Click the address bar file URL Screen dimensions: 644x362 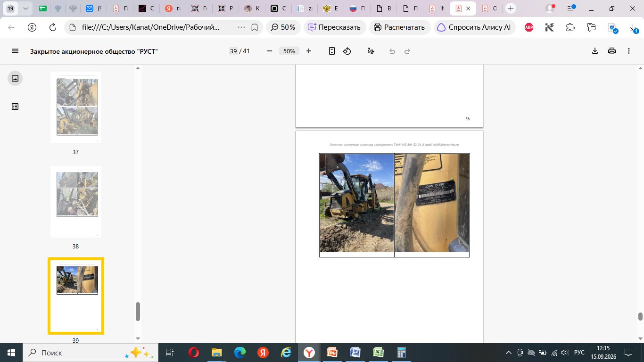(151, 27)
